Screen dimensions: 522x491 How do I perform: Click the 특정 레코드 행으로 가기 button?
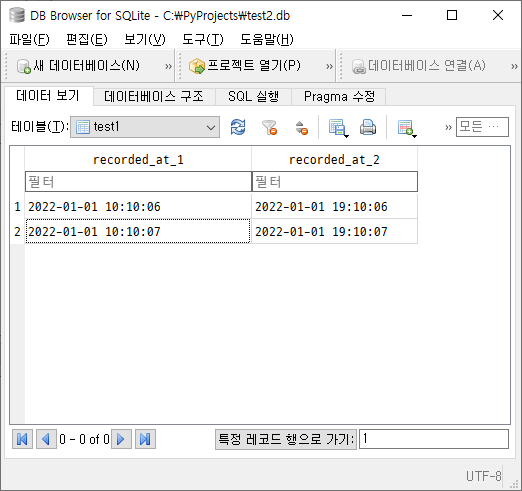point(286,439)
